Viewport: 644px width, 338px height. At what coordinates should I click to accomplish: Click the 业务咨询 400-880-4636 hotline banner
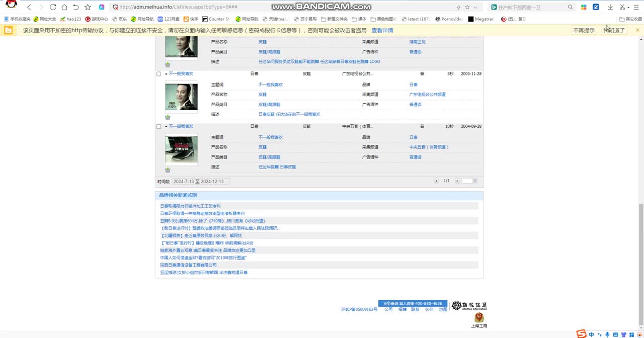coord(413,304)
